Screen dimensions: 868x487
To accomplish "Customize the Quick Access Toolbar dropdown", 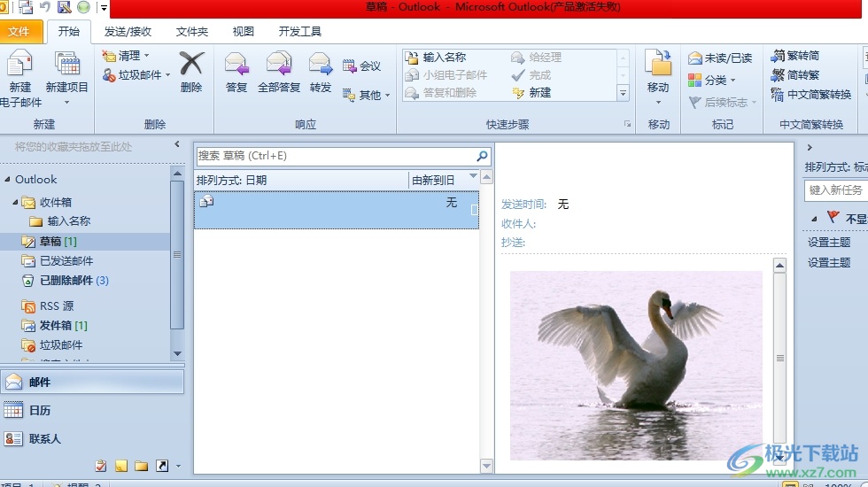I will coord(104,8).
